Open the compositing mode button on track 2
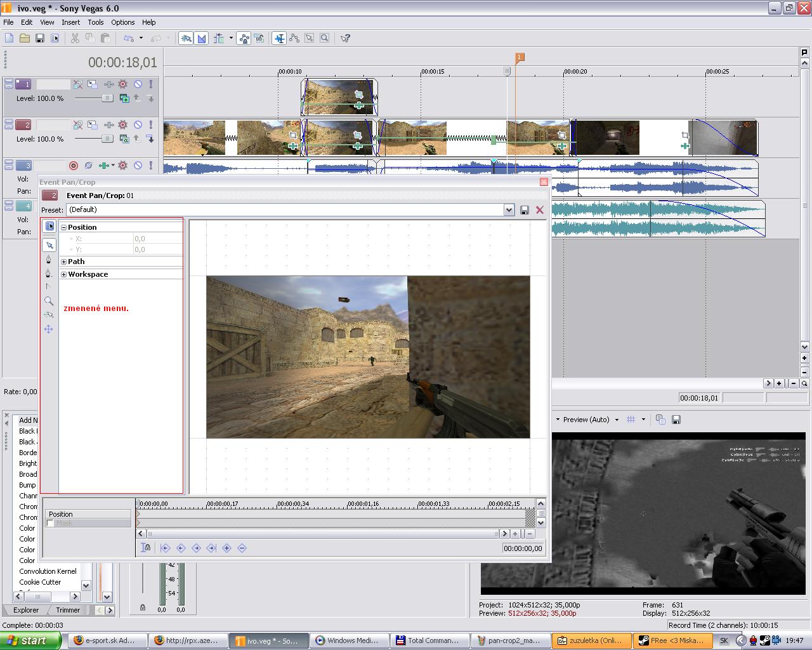 [x=124, y=139]
